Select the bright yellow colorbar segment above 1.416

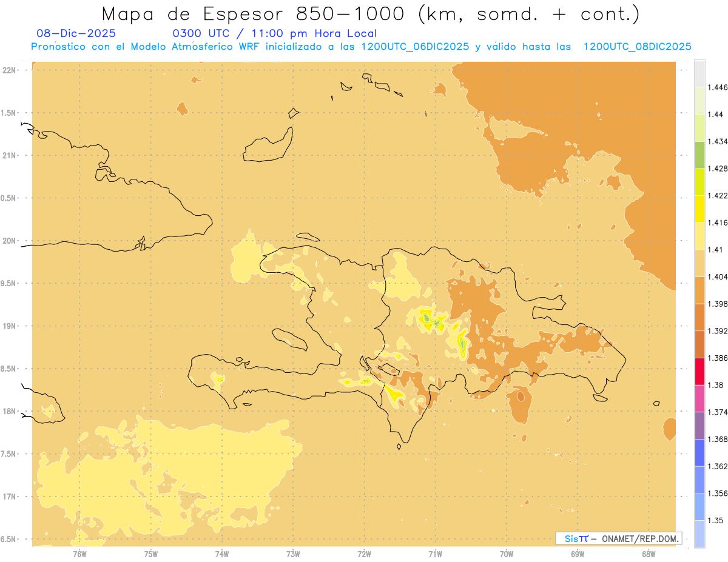(x=699, y=209)
